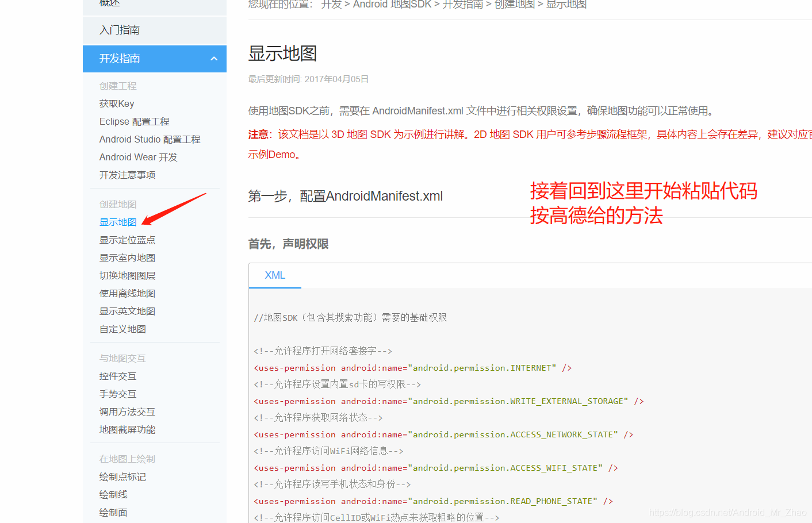Open 显示室内地图 sidebar link

tap(127, 257)
